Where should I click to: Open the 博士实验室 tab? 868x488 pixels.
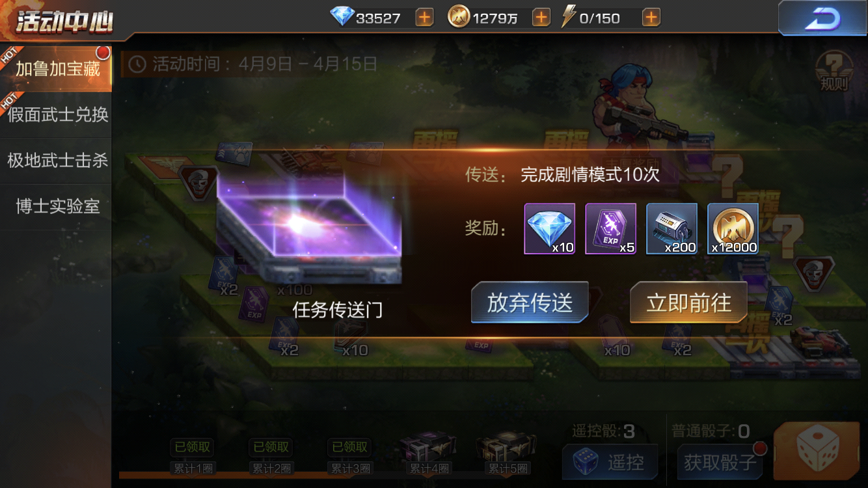pyautogui.click(x=57, y=206)
